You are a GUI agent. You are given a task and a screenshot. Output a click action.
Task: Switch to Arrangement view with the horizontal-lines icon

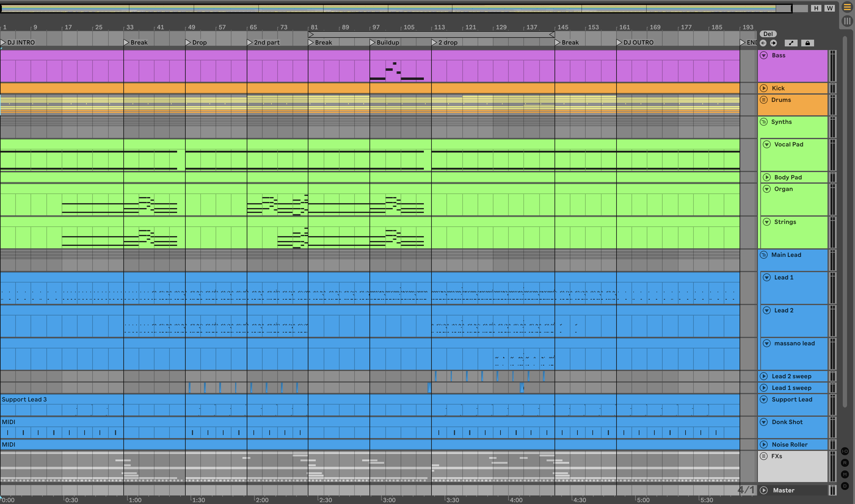coord(847,7)
